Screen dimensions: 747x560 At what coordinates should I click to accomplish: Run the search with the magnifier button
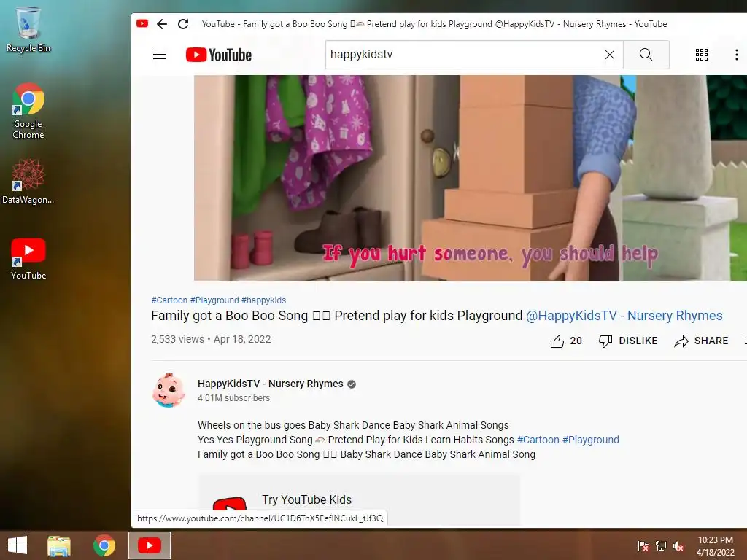point(646,55)
